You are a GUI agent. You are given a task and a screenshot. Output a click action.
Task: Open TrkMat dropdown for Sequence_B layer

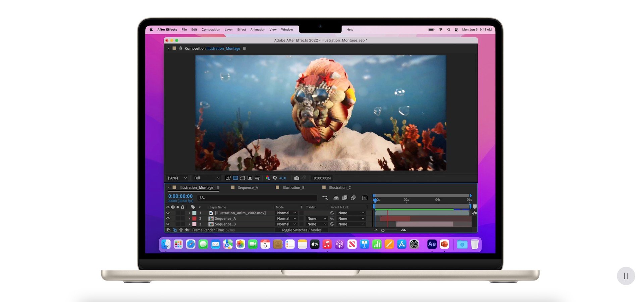(x=317, y=224)
